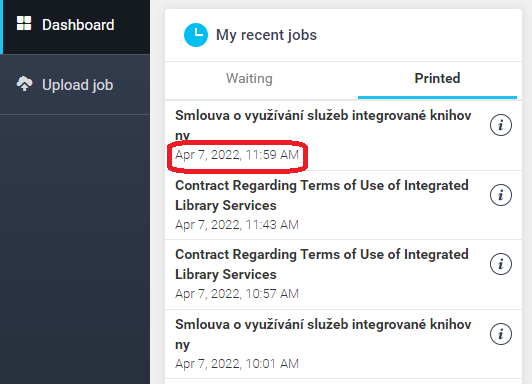532x384 pixels.
Task: Click the Dashboard grid icon
Action: [24, 23]
